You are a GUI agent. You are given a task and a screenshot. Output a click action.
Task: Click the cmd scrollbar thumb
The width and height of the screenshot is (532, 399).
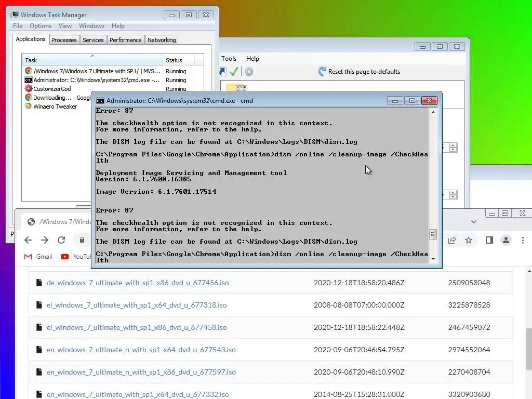pyautogui.click(x=433, y=234)
